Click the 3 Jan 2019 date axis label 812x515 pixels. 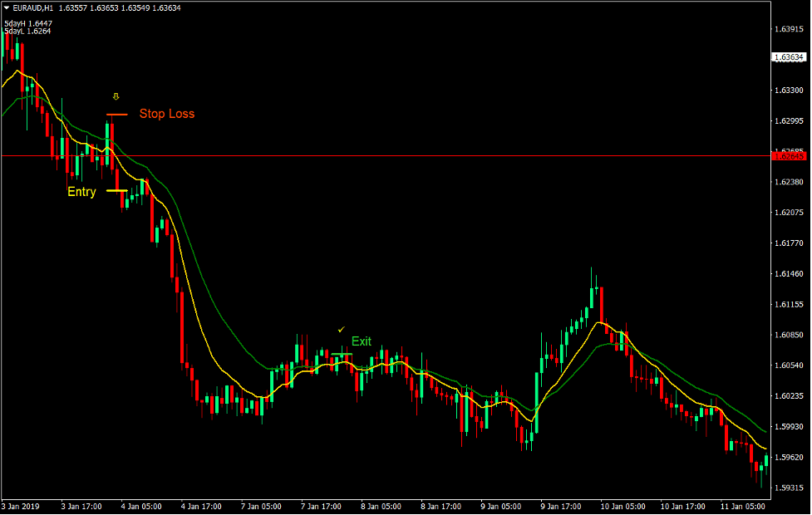pos(21,506)
